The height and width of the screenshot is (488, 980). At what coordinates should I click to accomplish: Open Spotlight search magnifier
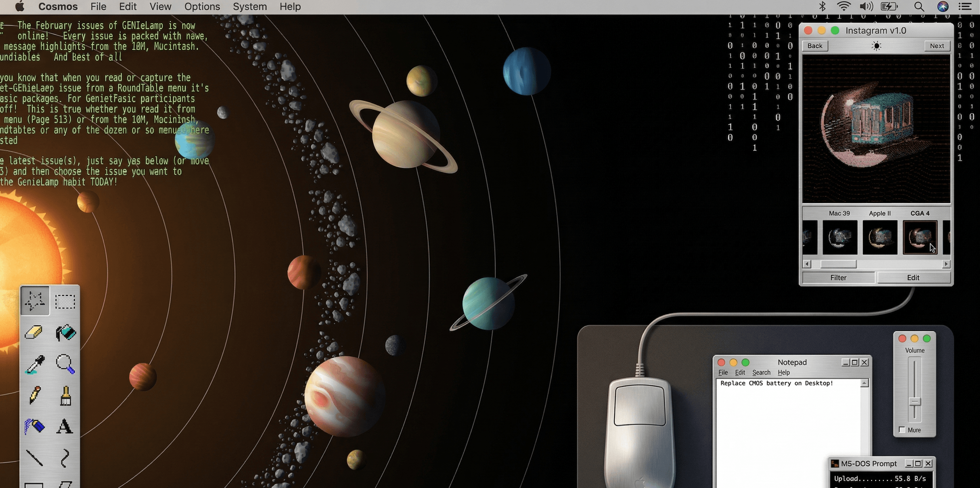(x=919, y=6)
